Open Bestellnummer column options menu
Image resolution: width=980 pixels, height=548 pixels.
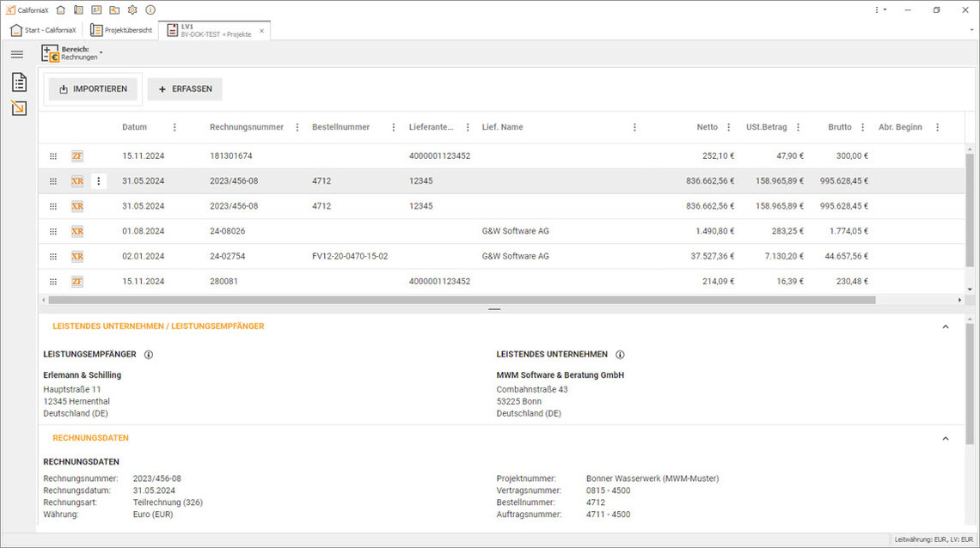click(x=393, y=127)
